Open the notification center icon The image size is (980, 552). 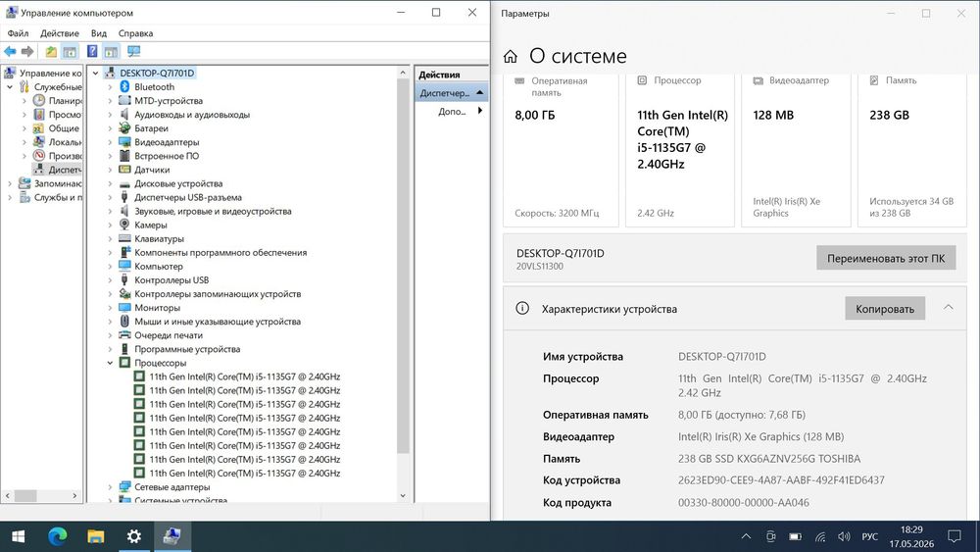click(x=955, y=536)
